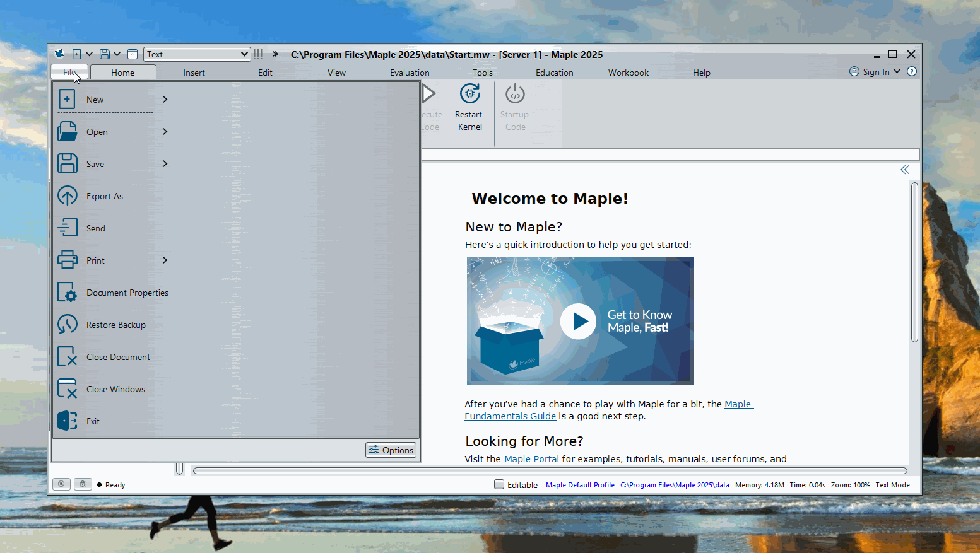This screenshot has width=980, height=553.
Task: Open the File tab
Action: [69, 72]
